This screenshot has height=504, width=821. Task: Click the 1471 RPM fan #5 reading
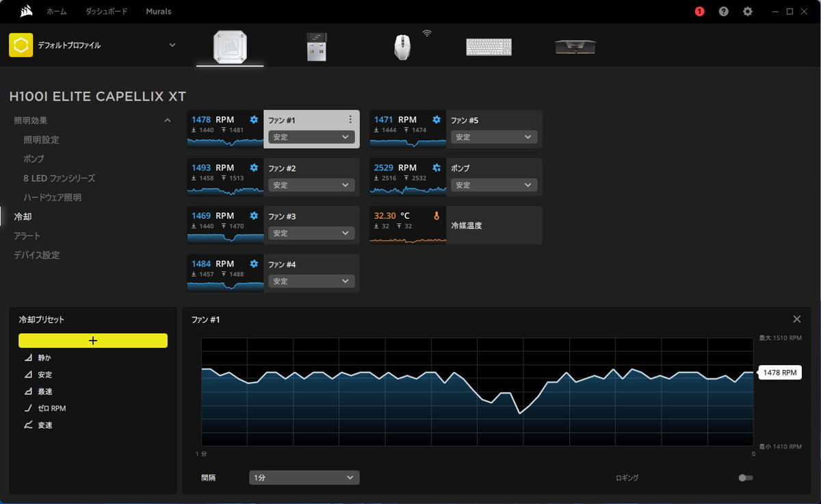(395, 120)
